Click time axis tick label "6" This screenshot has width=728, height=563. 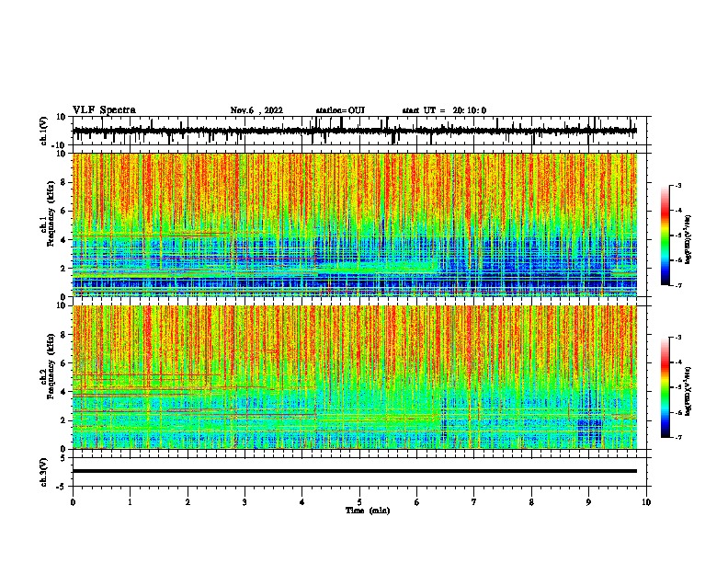click(x=416, y=502)
